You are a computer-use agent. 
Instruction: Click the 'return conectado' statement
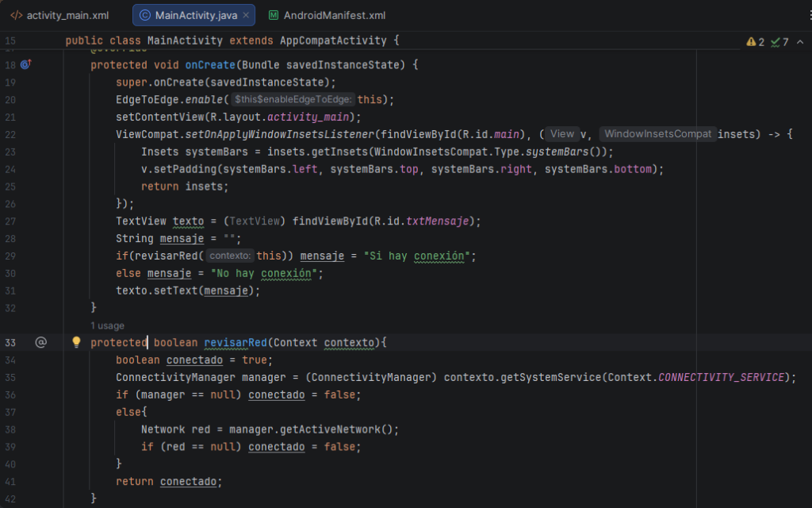pyautogui.click(x=169, y=482)
